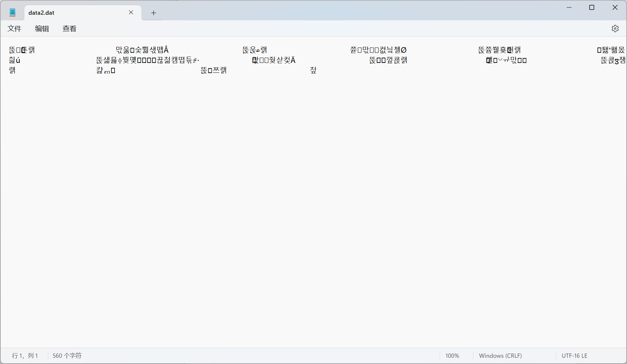Screen dimensions: 627x364
Task: Click the Windows (CRLF) line ending indicator
Action: coord(500,356)
